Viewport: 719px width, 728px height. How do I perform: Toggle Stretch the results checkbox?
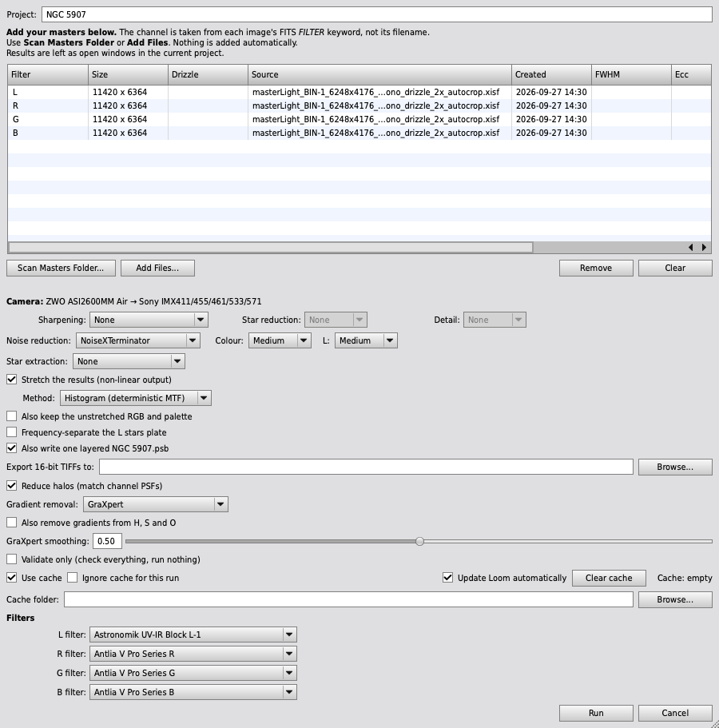pos(12,380)
